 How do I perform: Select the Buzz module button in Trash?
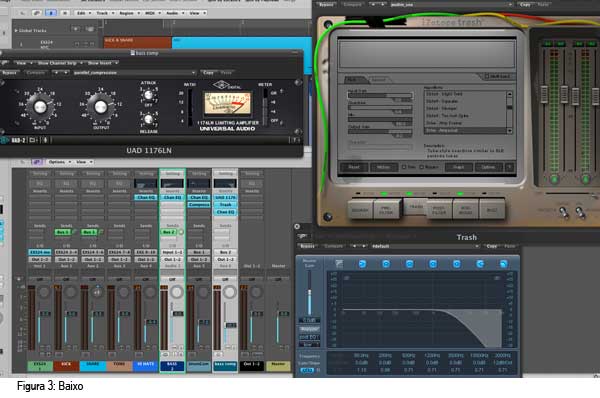coord(492,210)
